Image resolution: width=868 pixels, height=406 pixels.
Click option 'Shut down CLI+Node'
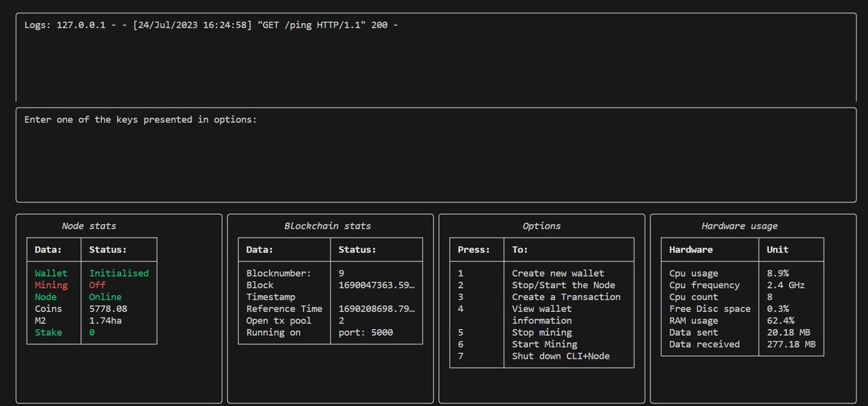561,356
